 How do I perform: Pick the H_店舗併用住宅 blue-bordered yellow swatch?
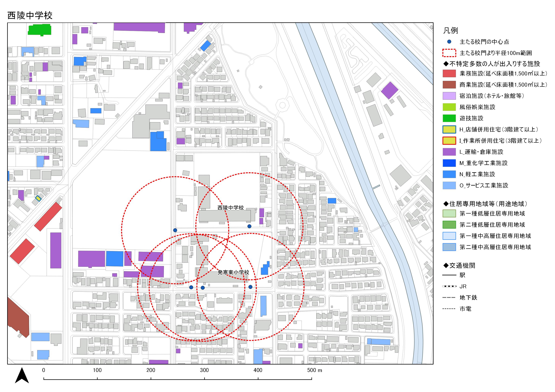(x=449, y=129)
